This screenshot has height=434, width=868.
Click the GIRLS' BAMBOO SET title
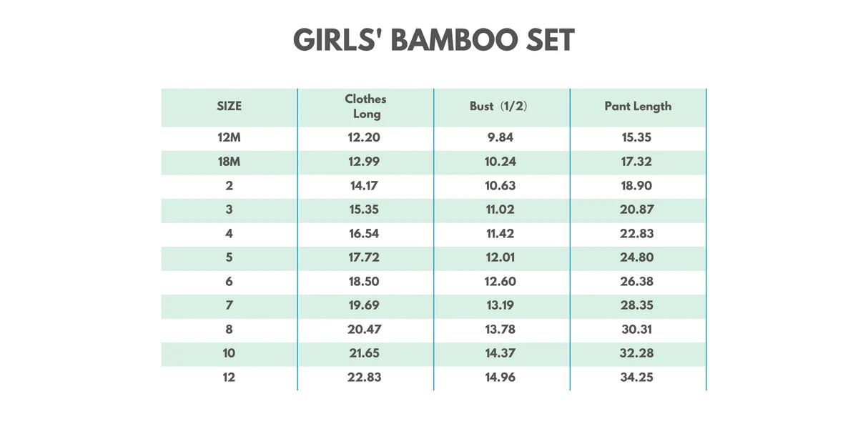[434, 41]
